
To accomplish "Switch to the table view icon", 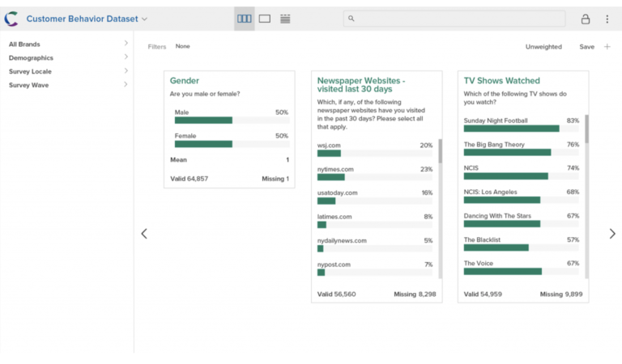I will pyautogui.click(x=285, y=19).
